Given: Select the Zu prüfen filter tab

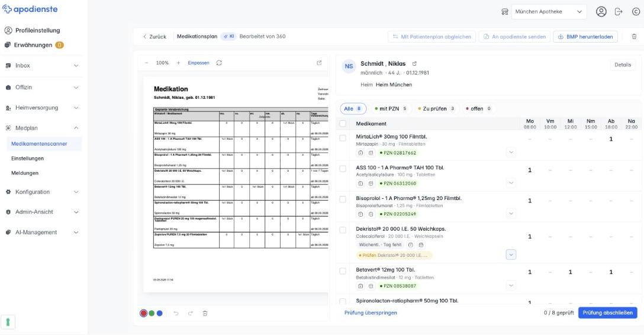Looking at the screenshot, I should (436, 109).
